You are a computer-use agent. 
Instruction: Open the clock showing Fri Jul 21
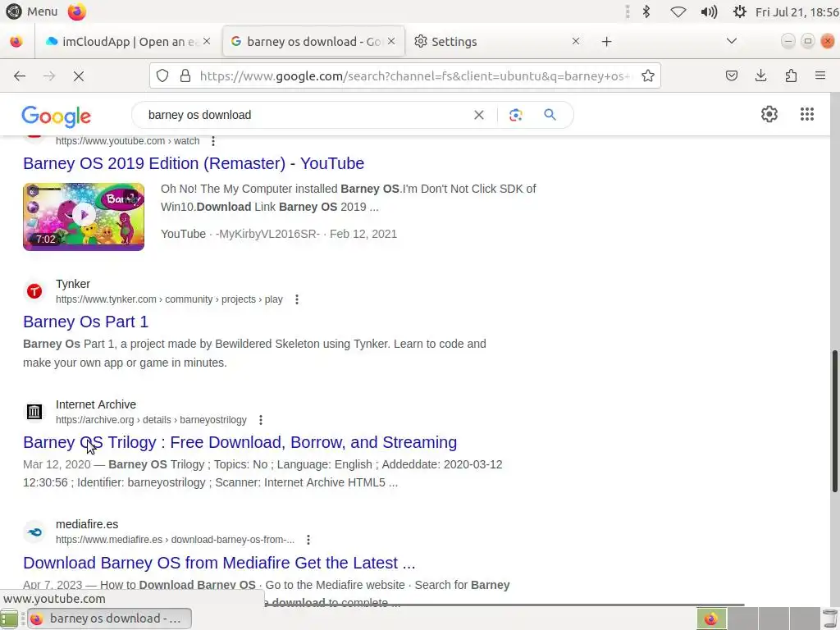797,11
